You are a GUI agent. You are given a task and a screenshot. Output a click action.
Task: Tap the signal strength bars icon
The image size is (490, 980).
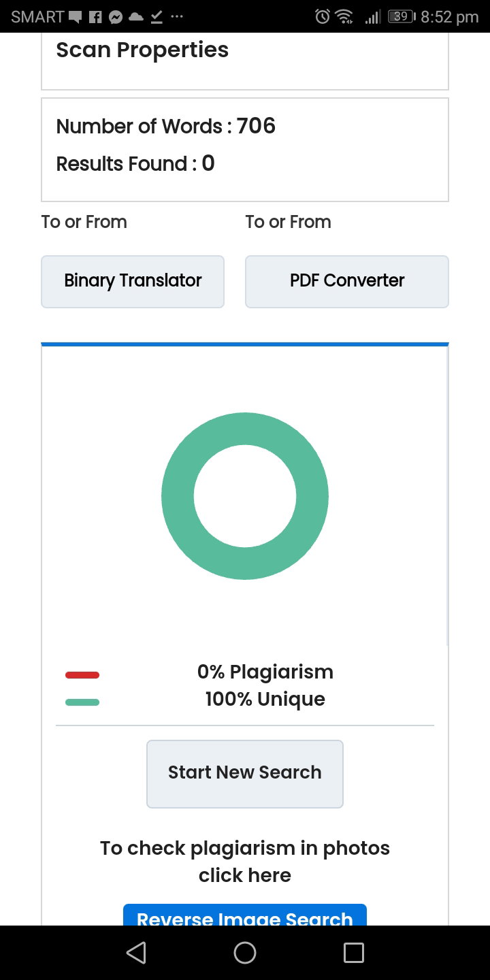372,17
